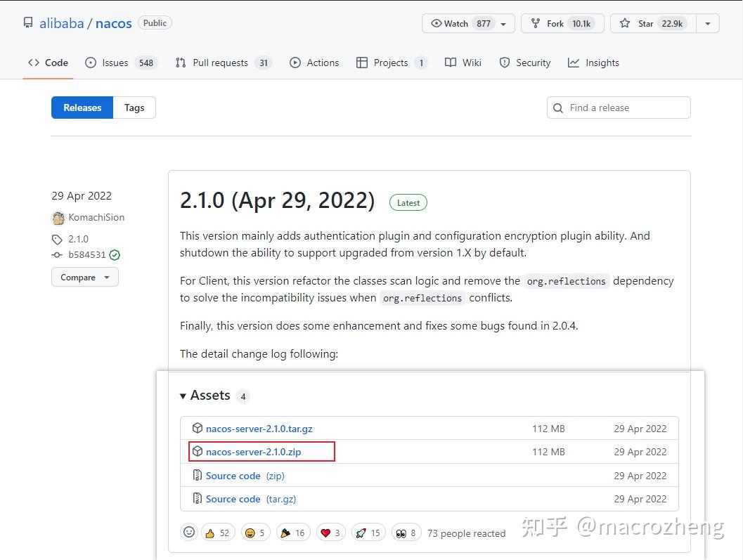This screenshot has height=560, width=743.
Task: Open Security via the shield icon
Action: coord(505,63)
